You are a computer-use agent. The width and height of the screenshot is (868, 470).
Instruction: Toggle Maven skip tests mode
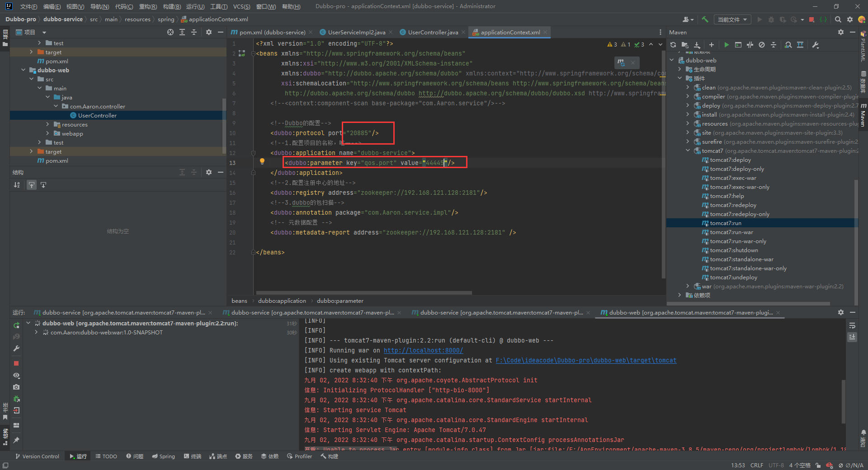[762, 45]
